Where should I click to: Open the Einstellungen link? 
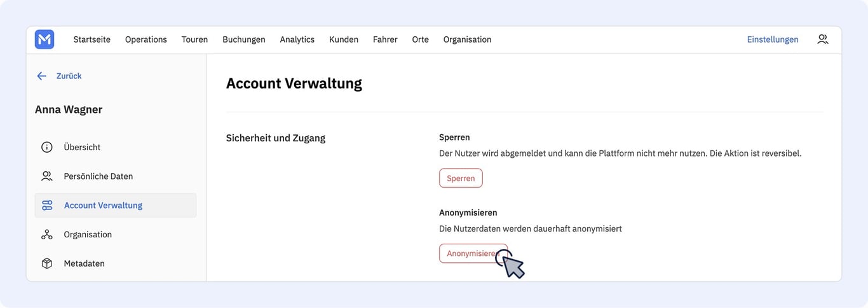pos(773,39)
